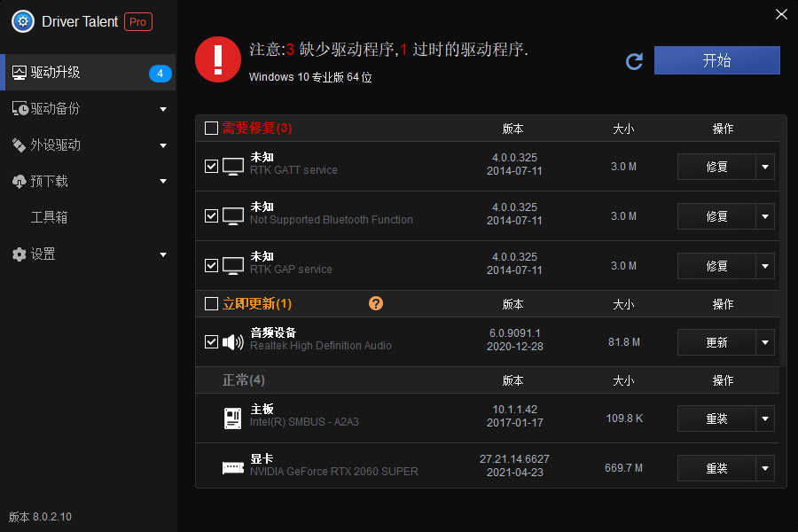Open the 工具箱 sidebar item
Viewport: 798px width, 532px height.
pos(50,217)
